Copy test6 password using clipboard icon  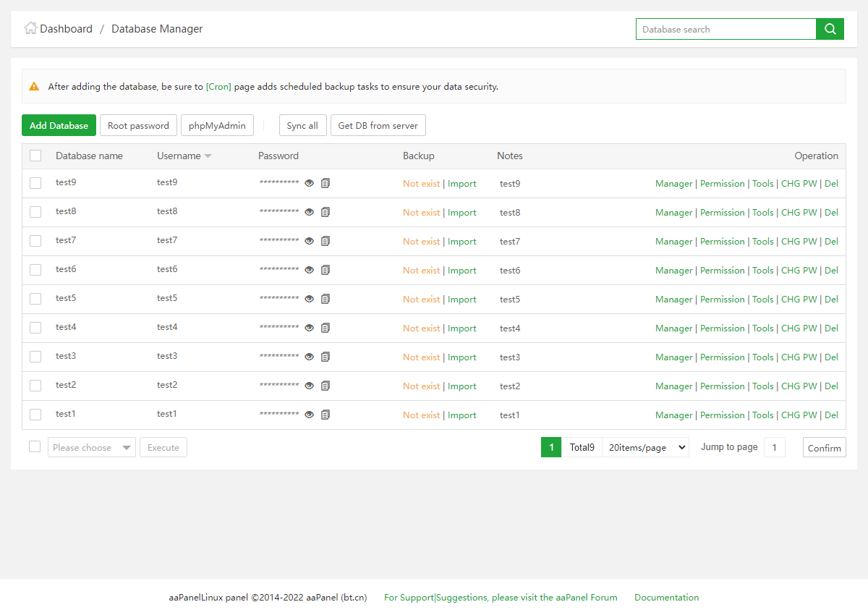(x=325, y=270)
